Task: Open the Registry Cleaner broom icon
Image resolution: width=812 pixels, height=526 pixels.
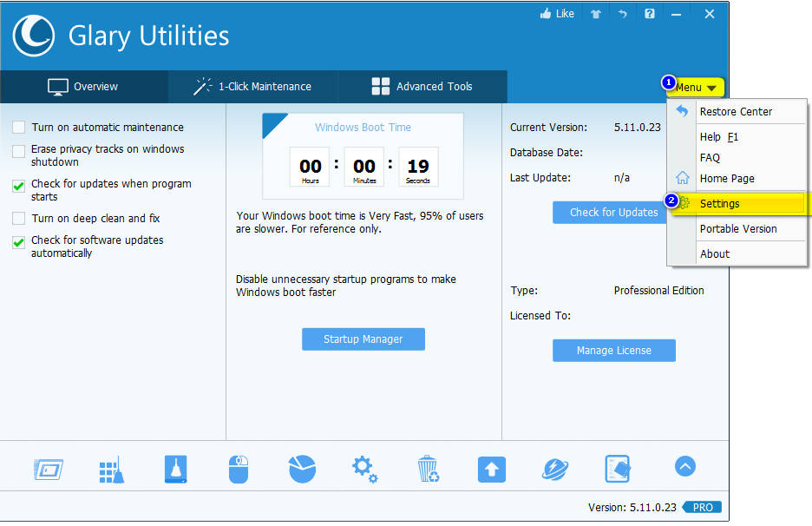Action: 111,470
